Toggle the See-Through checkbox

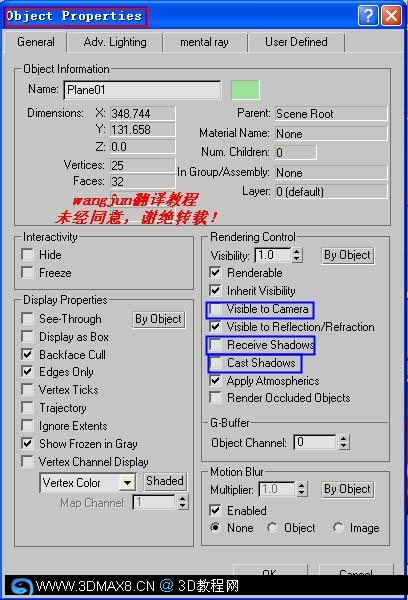tap(28, 318)
